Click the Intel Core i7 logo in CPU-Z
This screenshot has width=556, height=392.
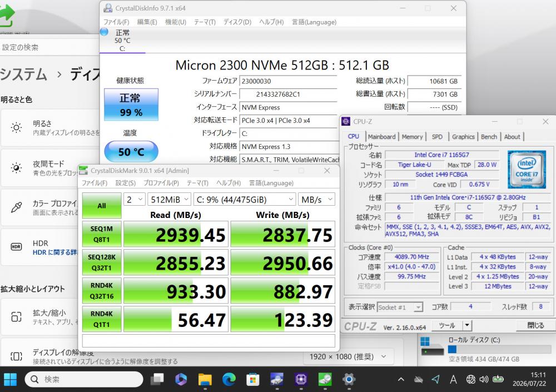point(527,170)
